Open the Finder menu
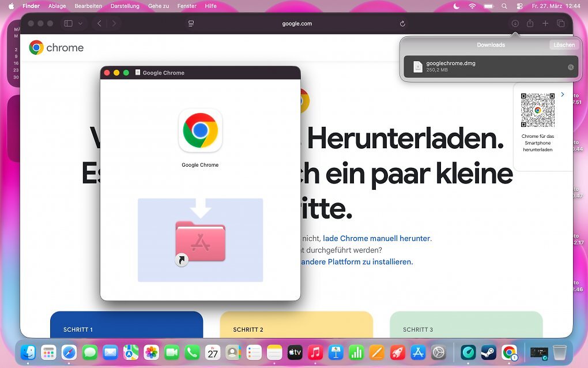Viewport: 588px width, 368px height. tap(31, 6)
